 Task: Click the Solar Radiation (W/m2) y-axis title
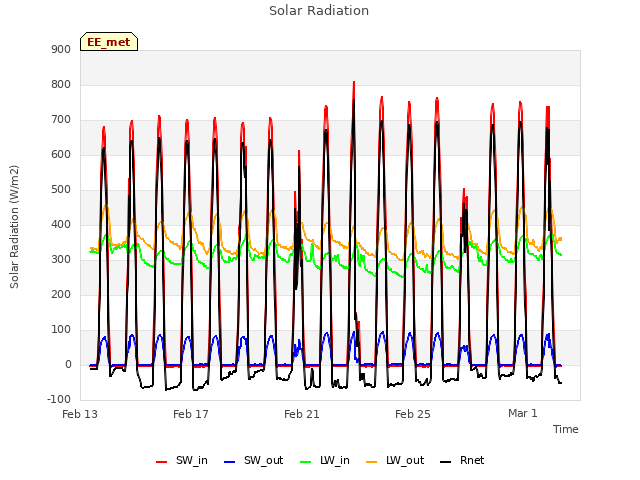pos(14,227)
